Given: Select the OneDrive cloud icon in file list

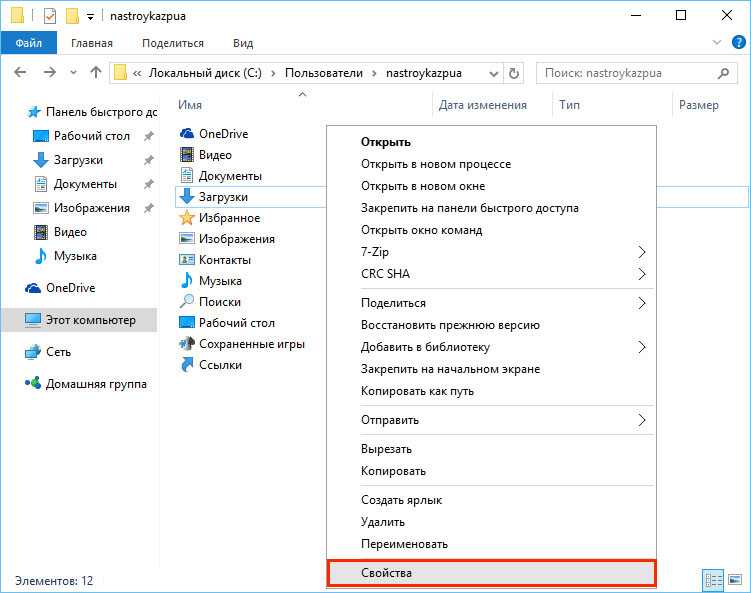Looking at the screenshot, I should click(186, 134).
